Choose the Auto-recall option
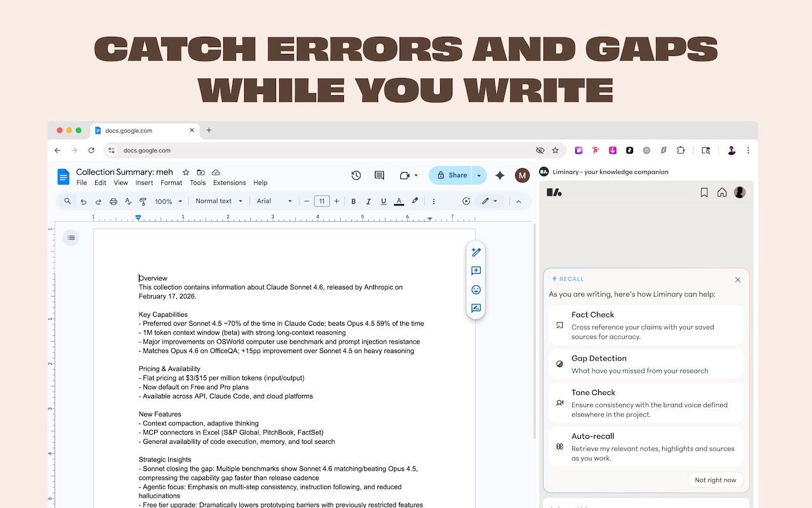This screenshot has width=812, height=508. (x=646, y=447)
